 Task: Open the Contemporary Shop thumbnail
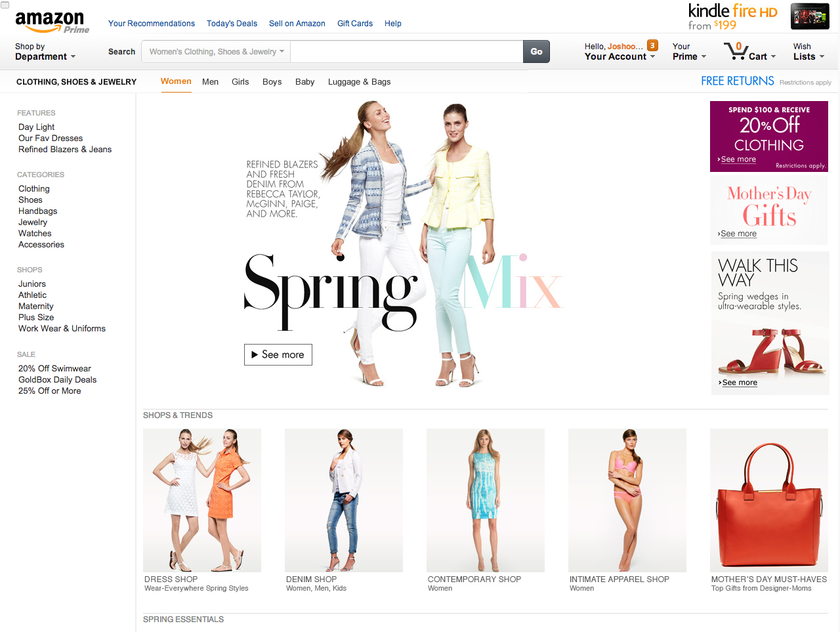tap(486, 500)
